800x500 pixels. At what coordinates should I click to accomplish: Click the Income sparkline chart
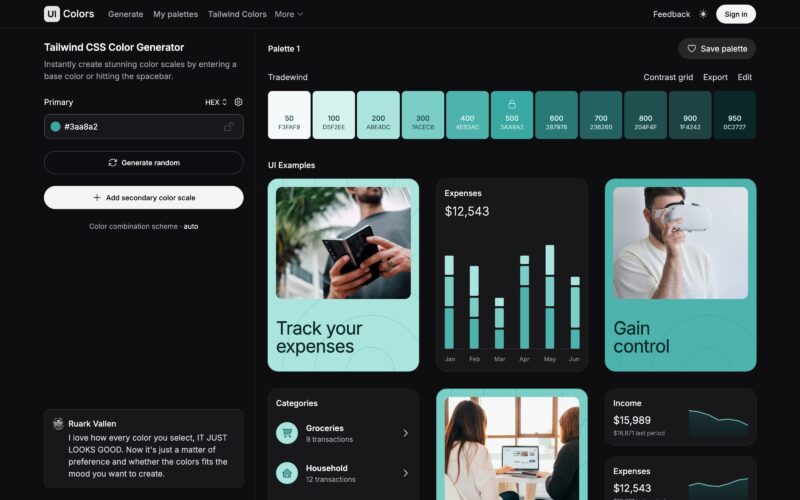pos(718,423)
